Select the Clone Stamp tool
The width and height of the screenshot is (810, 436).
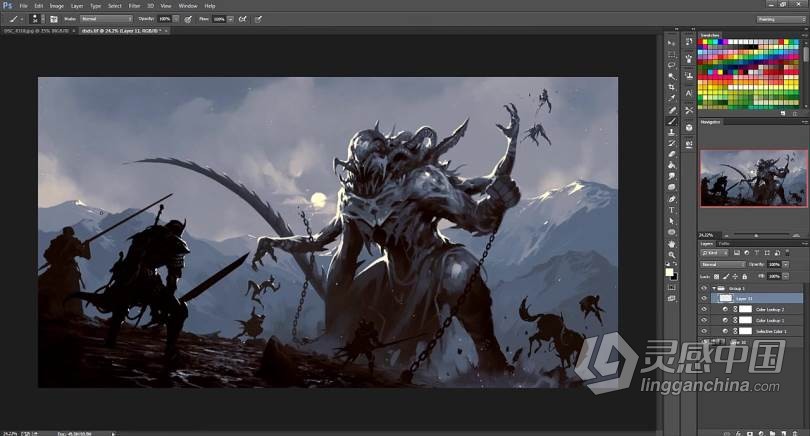(672, 132)
